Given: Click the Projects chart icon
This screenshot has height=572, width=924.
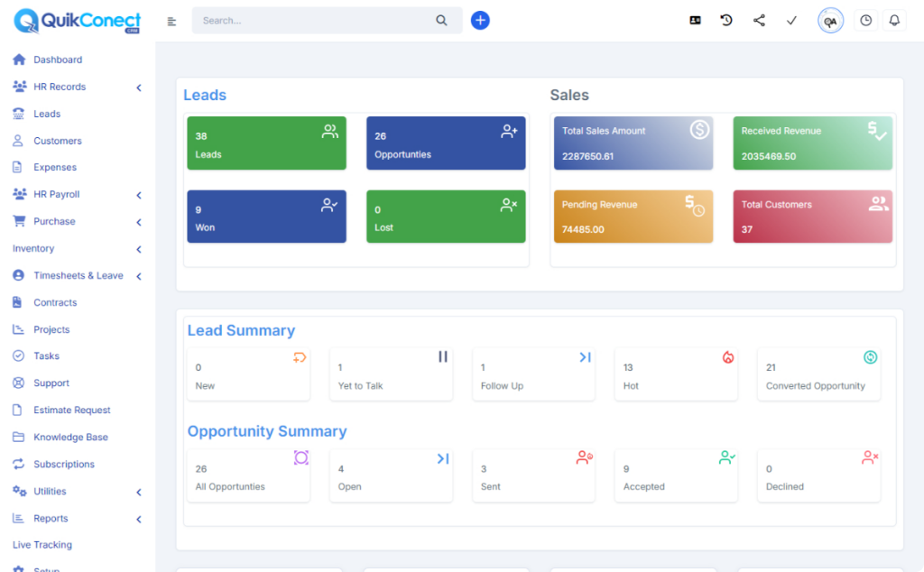Looking at the screenshot, I should (x=18, y=329).
